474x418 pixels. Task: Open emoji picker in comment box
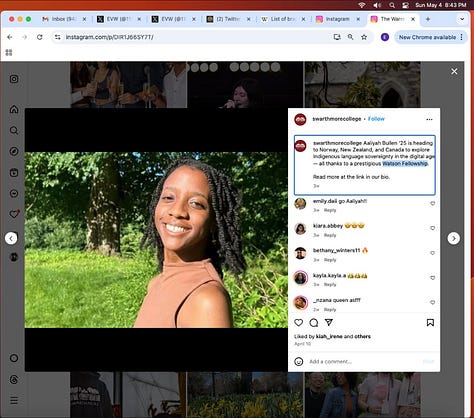click(299, 361)
